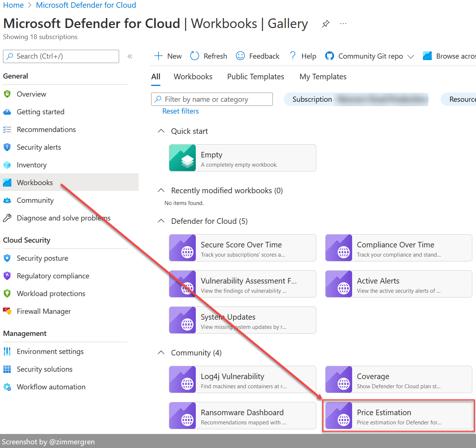Image resolution: width=476 pixels, height=448 pixels.
Task: Click the Workflow automation gear icon
Action: [7, 387]
